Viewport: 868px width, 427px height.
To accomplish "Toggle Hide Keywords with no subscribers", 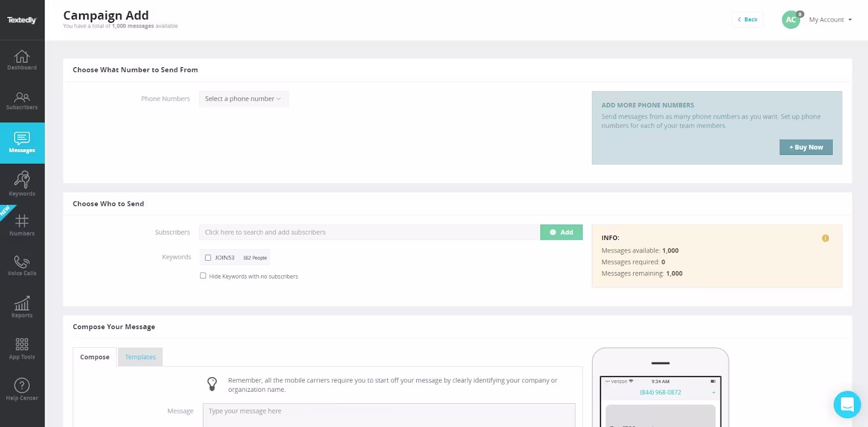I will (x=203, y=276).
